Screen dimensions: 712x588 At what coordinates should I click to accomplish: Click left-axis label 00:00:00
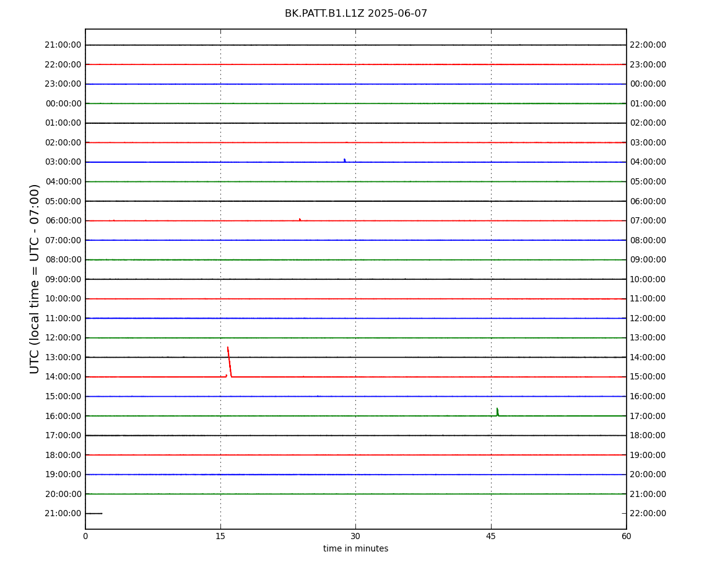click(63, 103)
